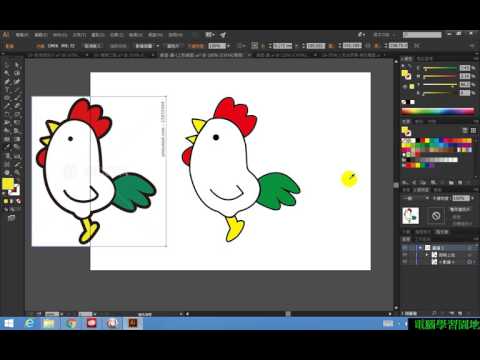The height and width of the screenshot is (360, 480).
Task: Select the Hand tool
Action: [7, 172]
